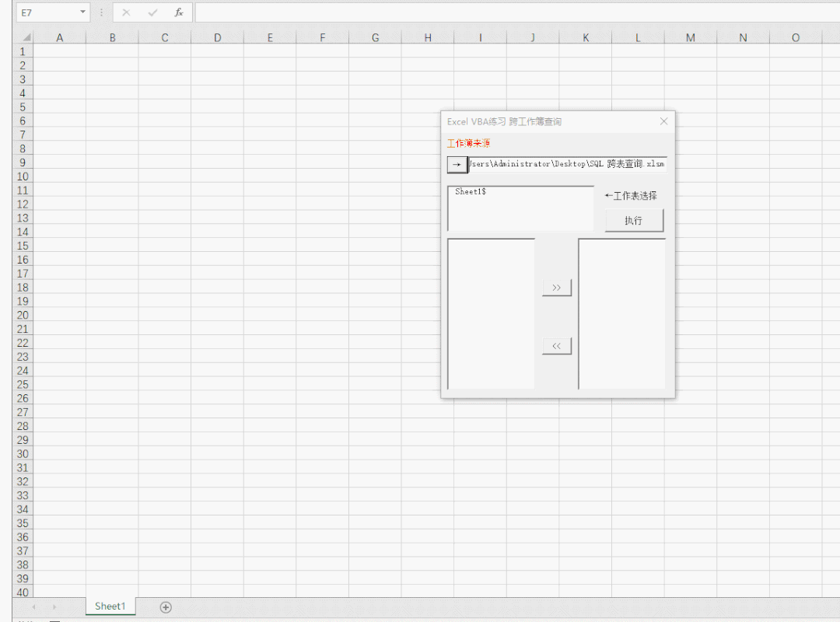Click the right selected fields listbox

click(622, 314)
